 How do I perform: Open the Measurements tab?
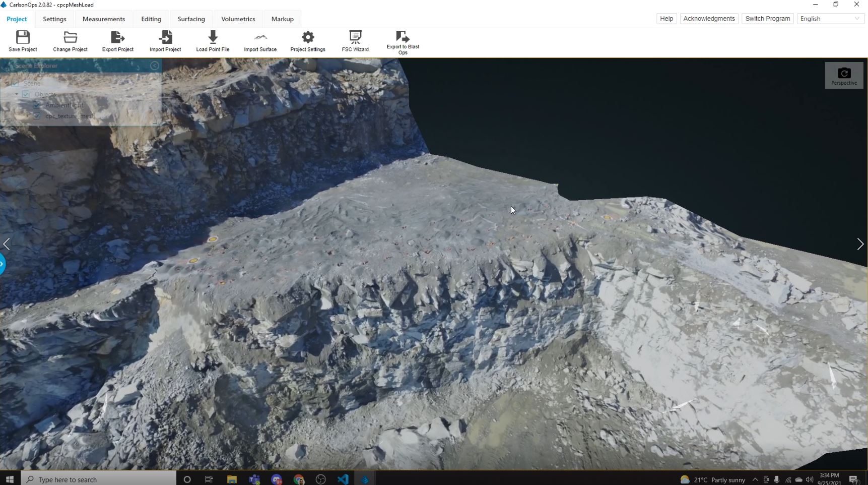click(x=104, y=19)
